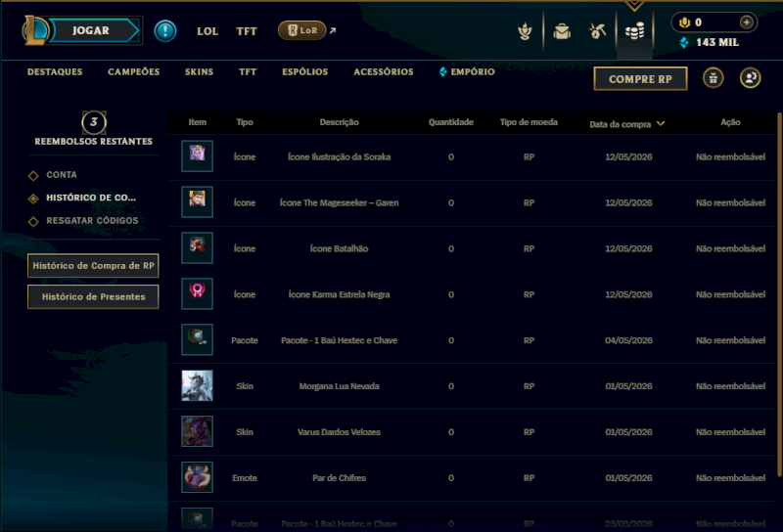
Task: Select CONTA in the sidebar
Action: click(x=62, y=175)
